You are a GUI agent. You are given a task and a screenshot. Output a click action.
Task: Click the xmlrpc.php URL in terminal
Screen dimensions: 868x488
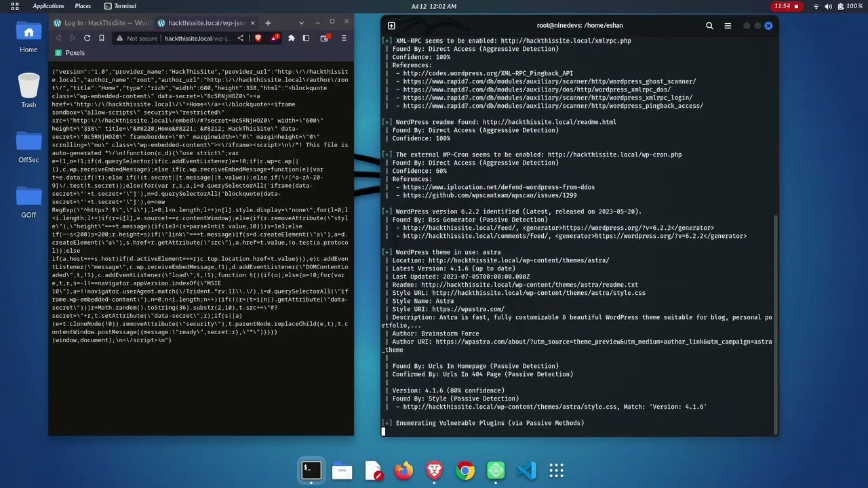566,41
